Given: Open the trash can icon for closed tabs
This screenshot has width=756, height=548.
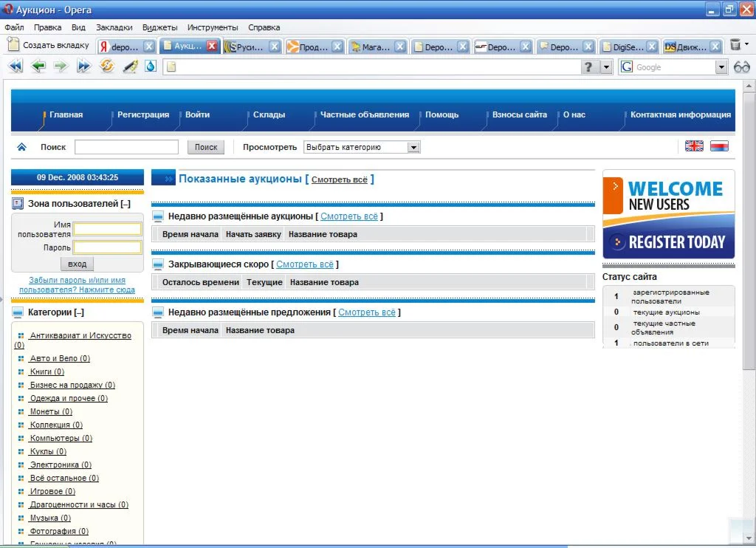Looking at the screenshot, I should coord(735,43).
